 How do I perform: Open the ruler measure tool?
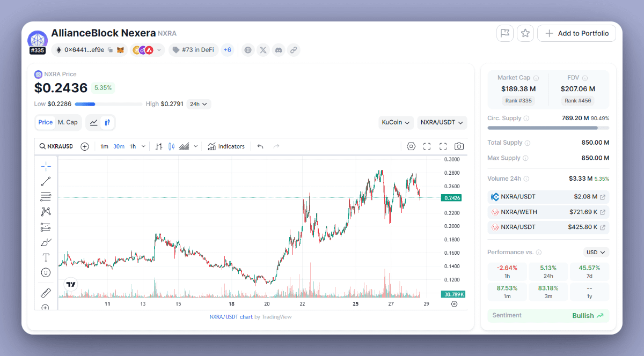46,293
